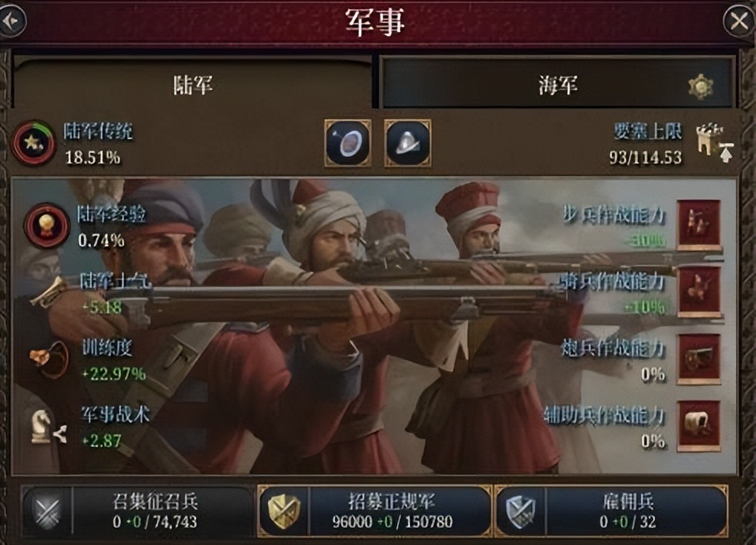Close the 军事 (Military) panel

(738, 21)
